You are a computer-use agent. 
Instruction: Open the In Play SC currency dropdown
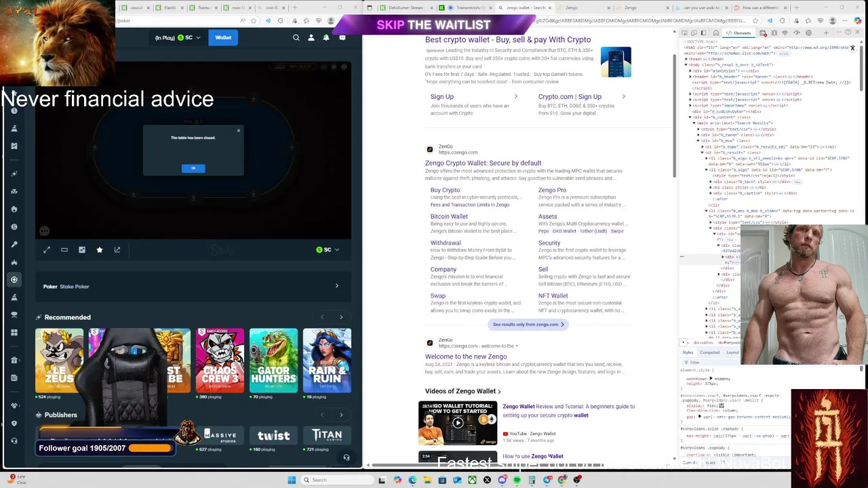pos(178,38)
